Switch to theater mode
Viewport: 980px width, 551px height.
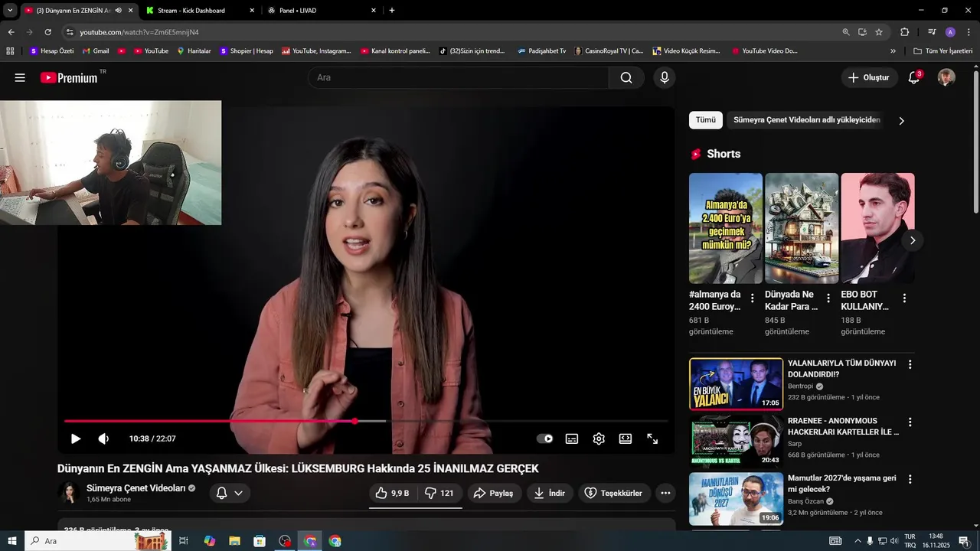click(626, 439)
